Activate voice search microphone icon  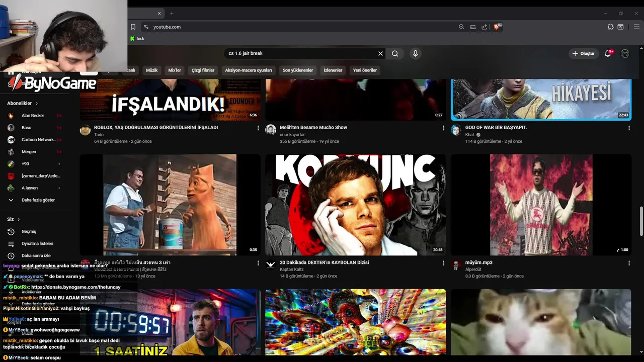point(415,53)
